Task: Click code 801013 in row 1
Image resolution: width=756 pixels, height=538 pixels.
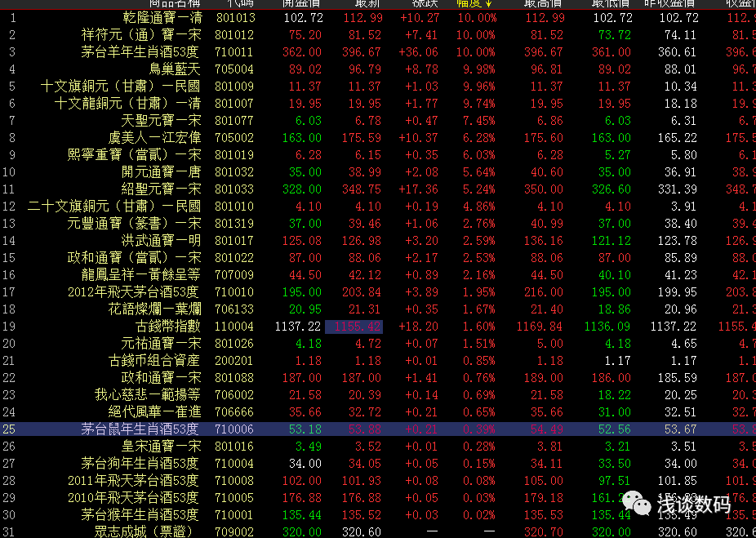Action: (x=234, y=18)
